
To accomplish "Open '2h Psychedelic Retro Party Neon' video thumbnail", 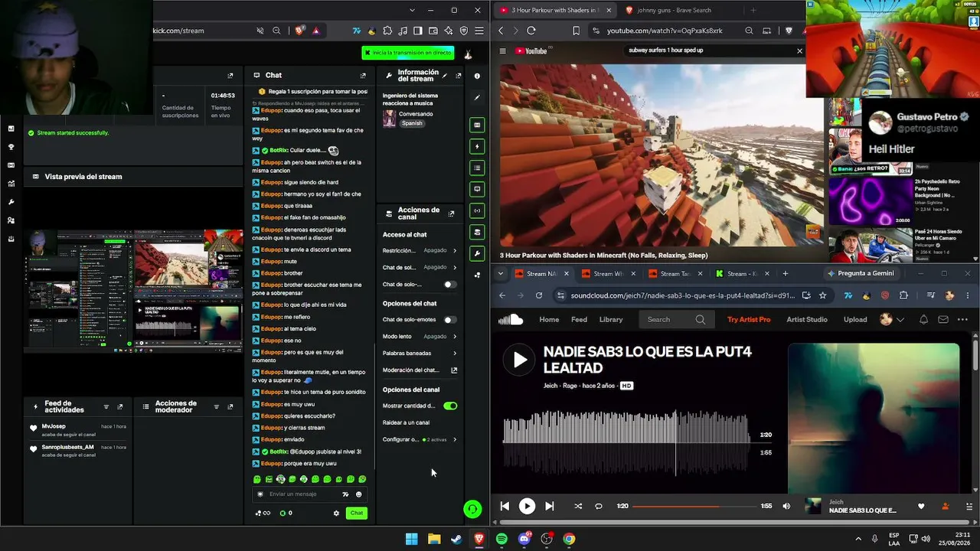I will 870,201.
